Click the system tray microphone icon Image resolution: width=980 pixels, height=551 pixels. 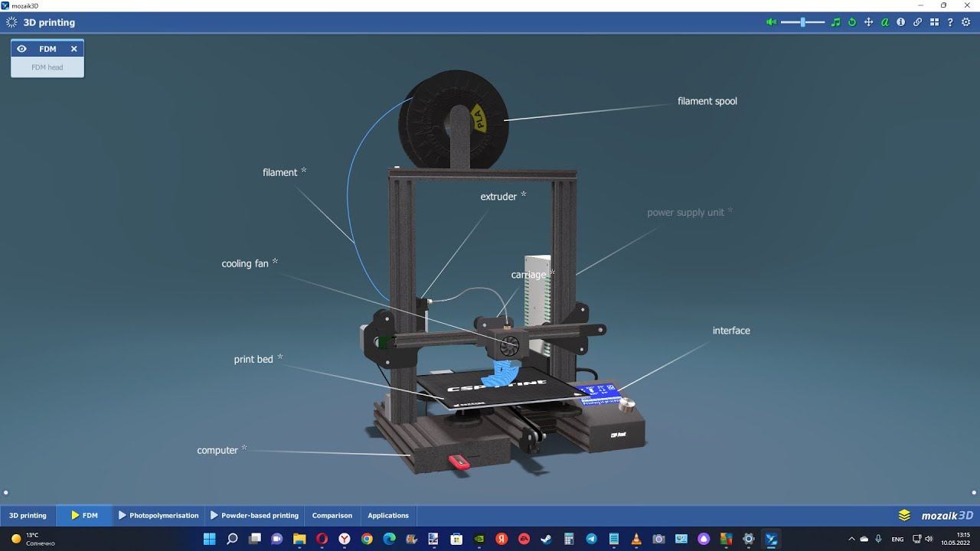878,539
